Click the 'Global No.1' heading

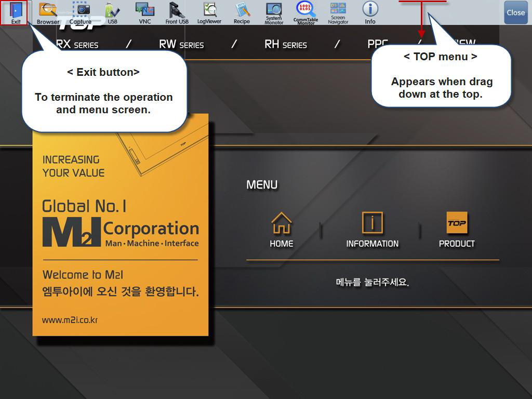coord(84,206)
